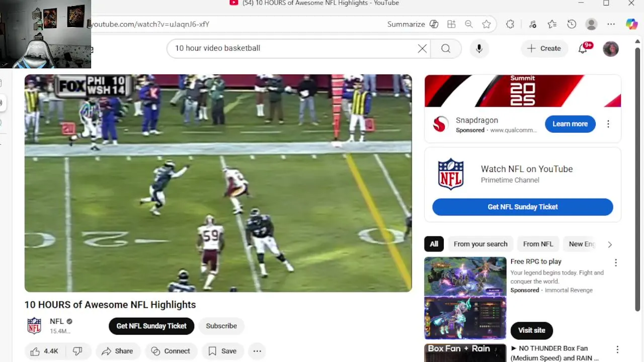Launch the Copilot icon
This screenshot has width=644, height=362.
point(631,24)
